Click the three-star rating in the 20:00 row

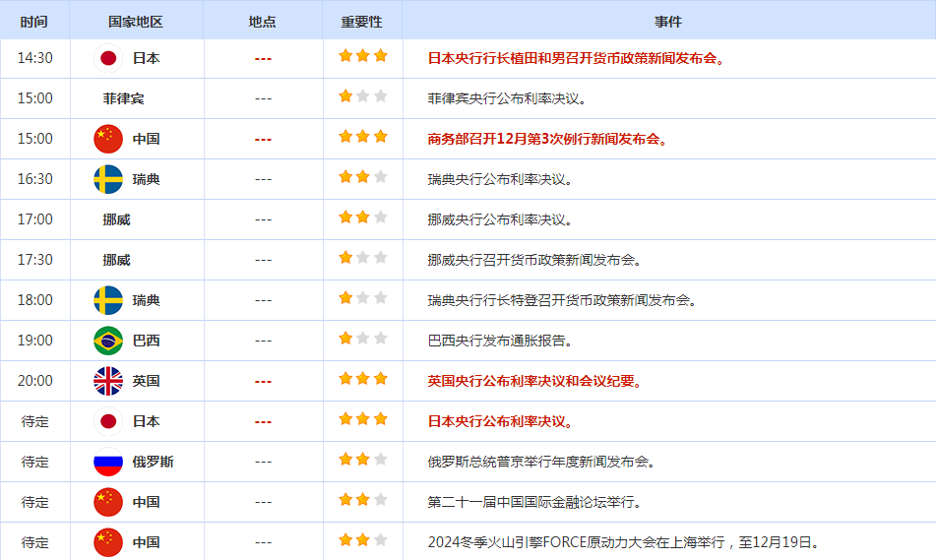363,379
